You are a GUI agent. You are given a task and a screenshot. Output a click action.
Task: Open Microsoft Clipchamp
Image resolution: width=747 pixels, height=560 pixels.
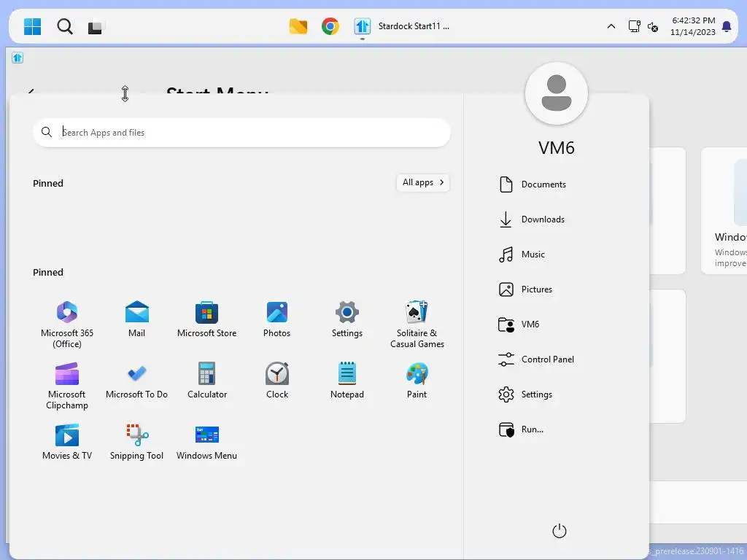(66, 386)
